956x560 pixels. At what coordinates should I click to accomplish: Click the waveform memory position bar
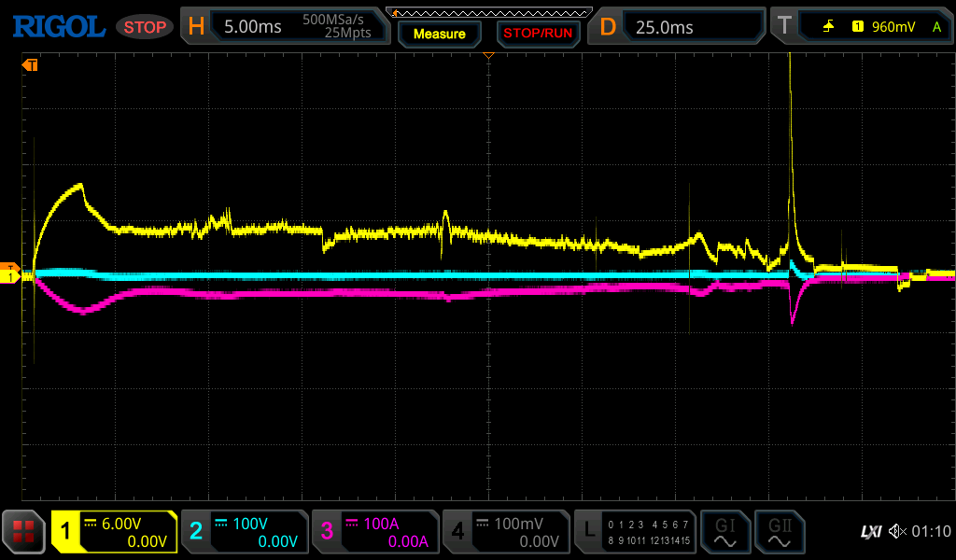[488, 12]
